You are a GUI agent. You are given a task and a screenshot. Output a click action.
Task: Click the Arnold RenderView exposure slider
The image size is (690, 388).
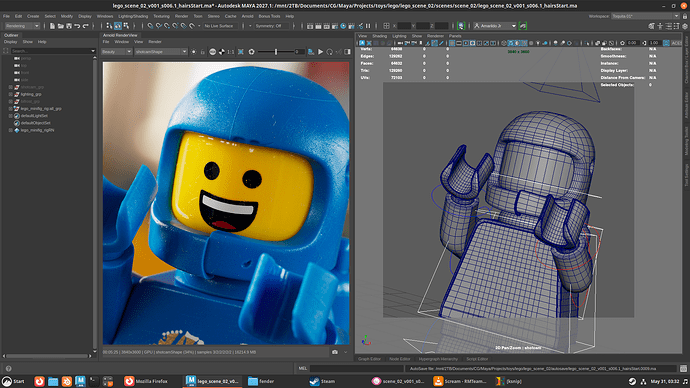pyautogui.click(x=276, y=52)
